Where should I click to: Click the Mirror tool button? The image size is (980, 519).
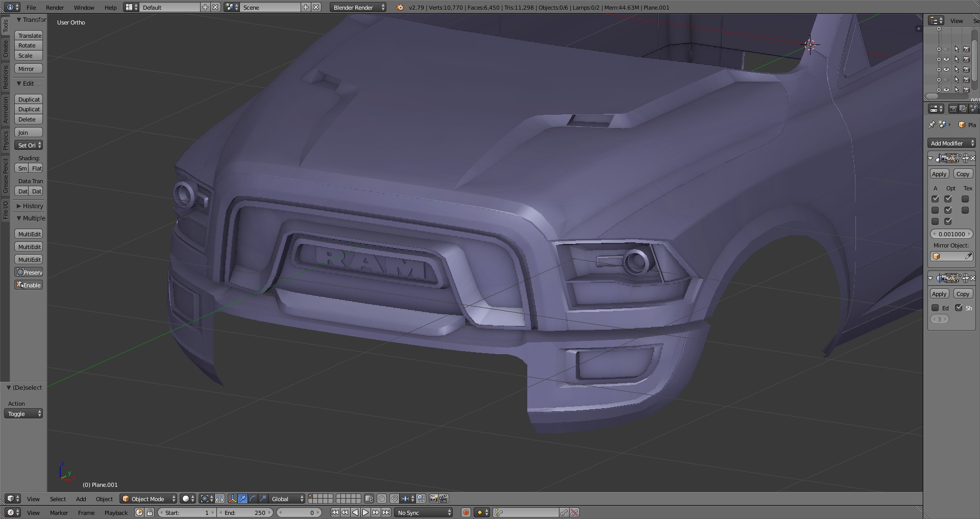pos(29,69)
